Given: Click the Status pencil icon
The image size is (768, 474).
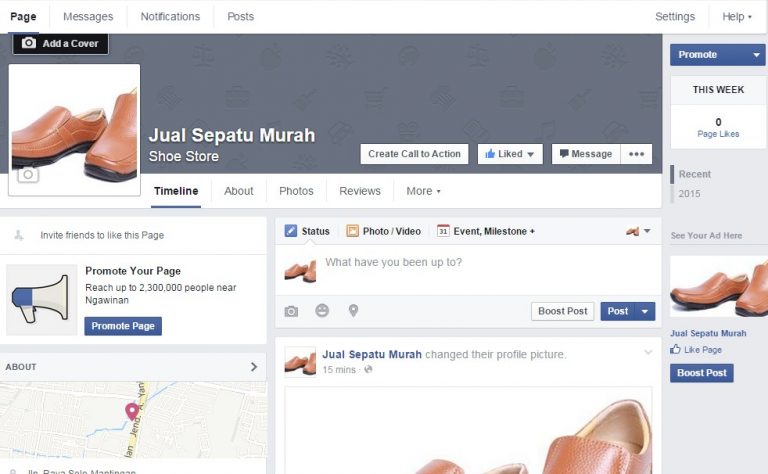Looking at the screenshot, I should click(x=291, y=231).
